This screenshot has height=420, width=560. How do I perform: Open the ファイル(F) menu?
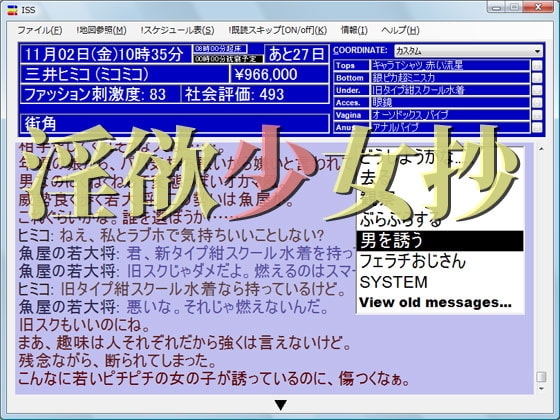click(40, 30)
